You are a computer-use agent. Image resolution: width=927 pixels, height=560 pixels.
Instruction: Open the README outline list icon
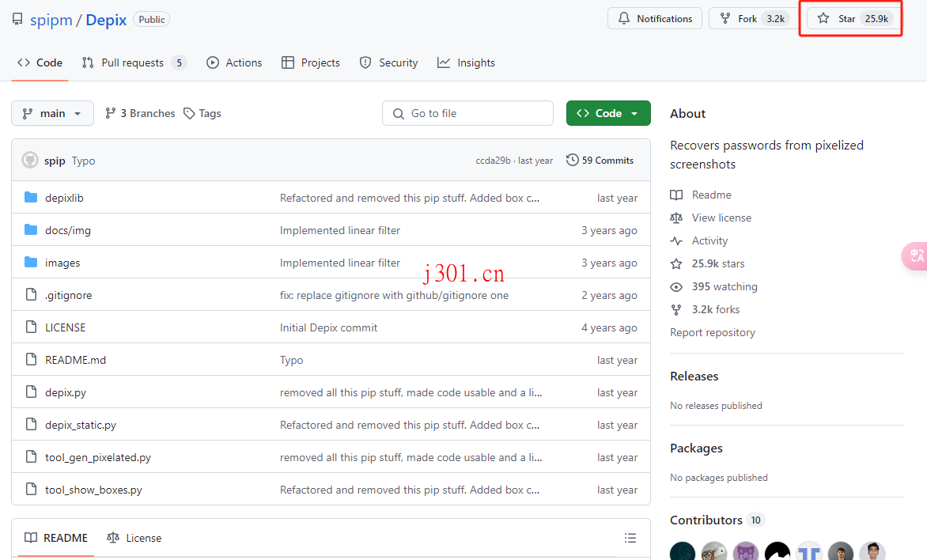point(630,538)
